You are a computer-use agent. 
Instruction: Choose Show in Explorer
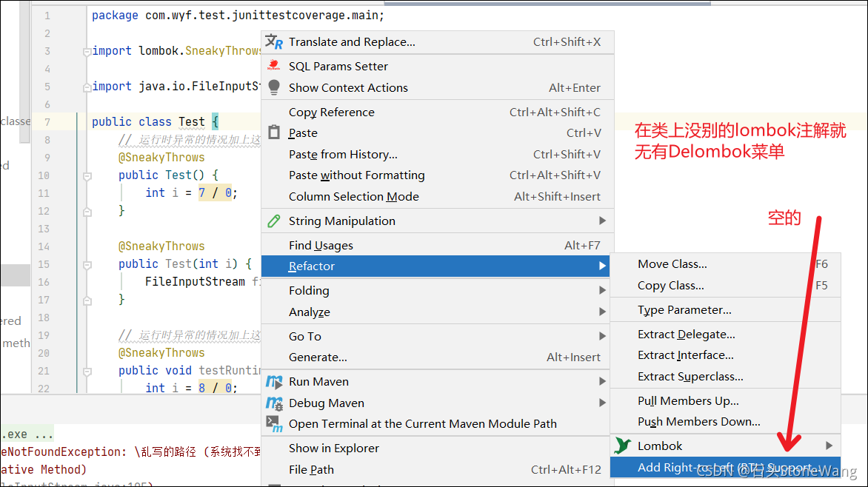pos(435,449)
